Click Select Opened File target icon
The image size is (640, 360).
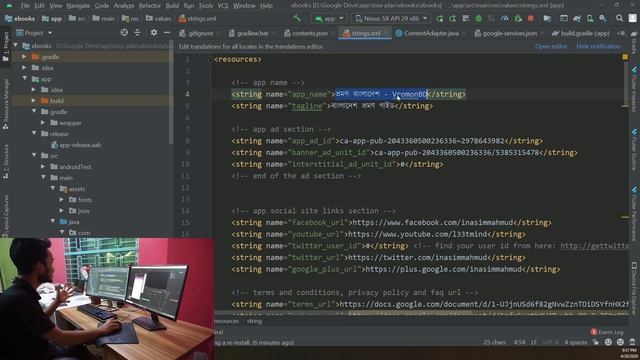pyautogui.click(x=124, y=33)
